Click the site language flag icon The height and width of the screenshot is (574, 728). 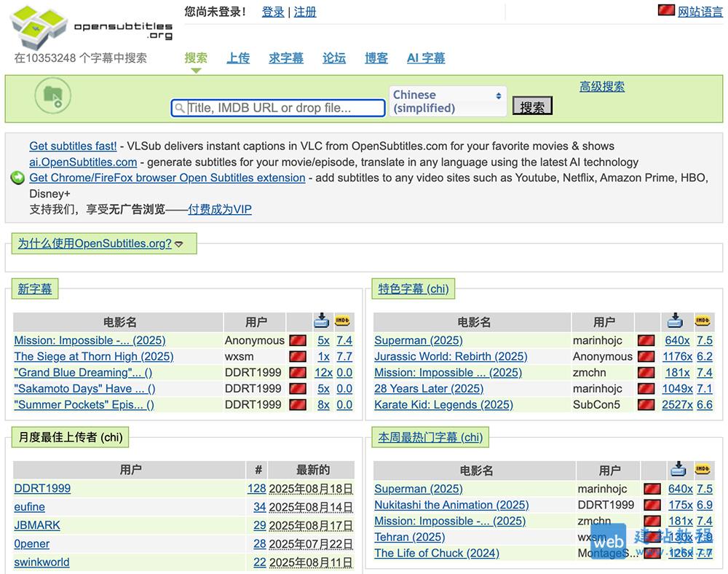click(x=666, y=10)
